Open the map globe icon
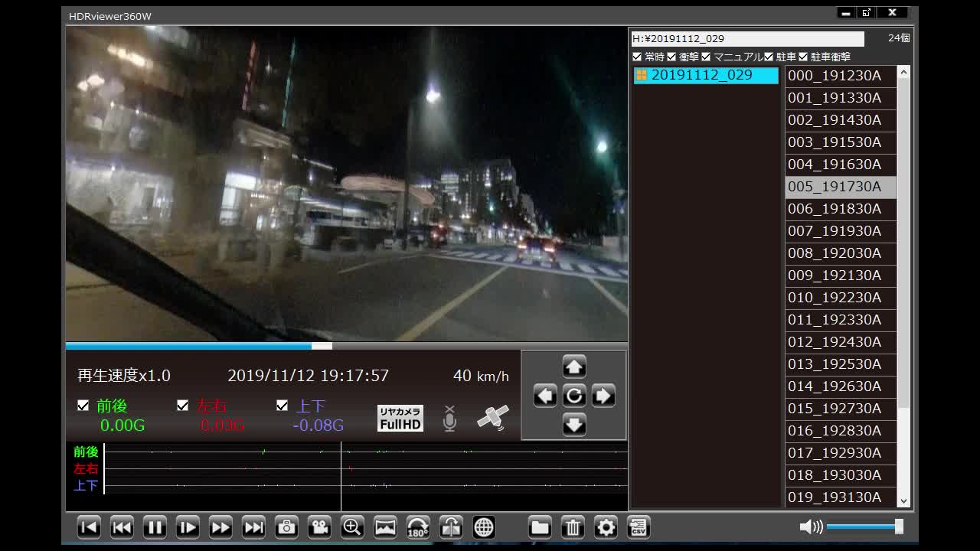Image resolution: width=980 pixels, height=551 pixels. pos(484,527)
